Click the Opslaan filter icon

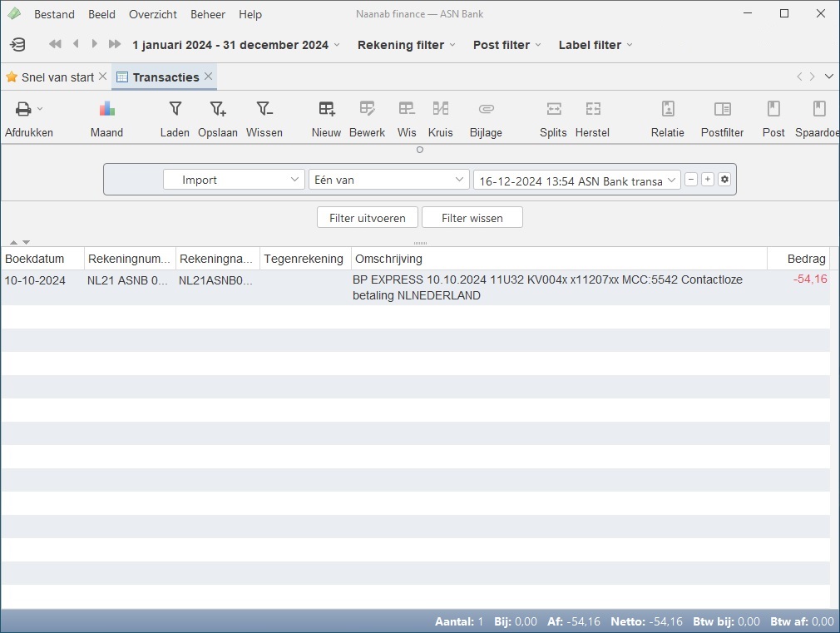[217, 109]
